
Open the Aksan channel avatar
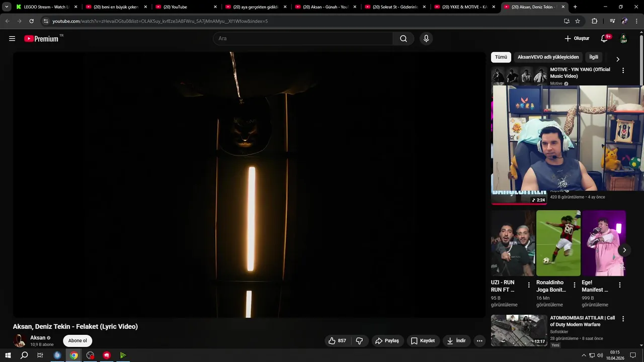tap(20, 341)
